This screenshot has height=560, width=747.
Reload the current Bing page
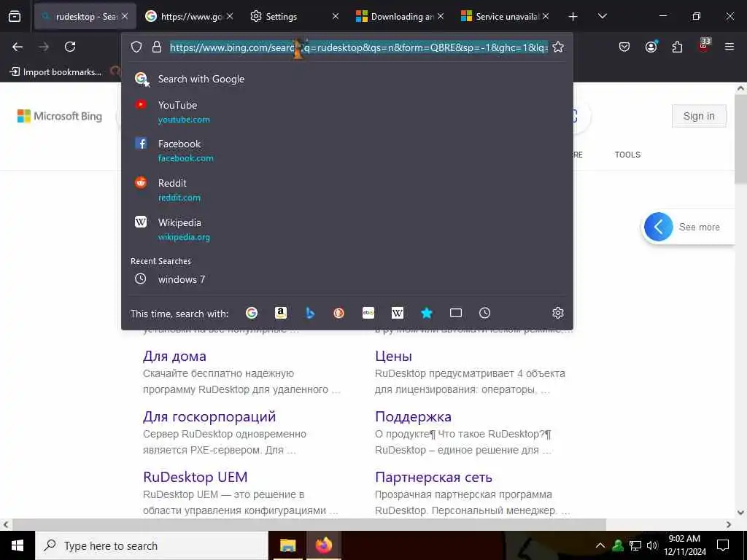[x=70, y=47]
